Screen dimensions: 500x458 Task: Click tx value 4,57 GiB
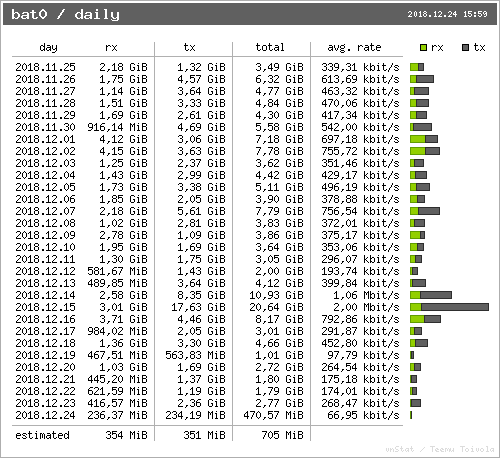click(x=201, y=79)
